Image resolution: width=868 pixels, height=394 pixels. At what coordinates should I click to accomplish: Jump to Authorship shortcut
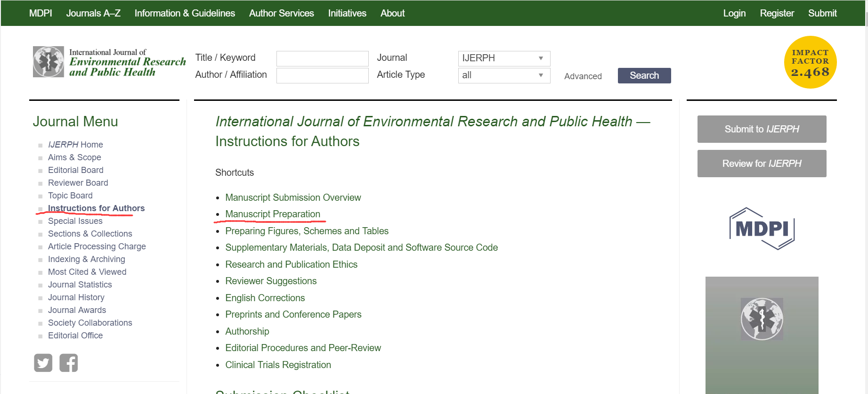tap(247, 331)
